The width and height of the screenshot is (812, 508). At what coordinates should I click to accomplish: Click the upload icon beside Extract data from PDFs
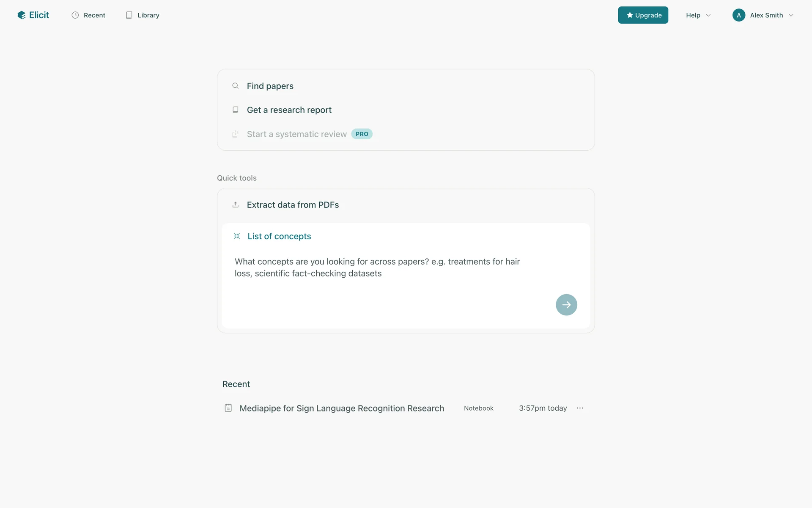pos(236,205)
